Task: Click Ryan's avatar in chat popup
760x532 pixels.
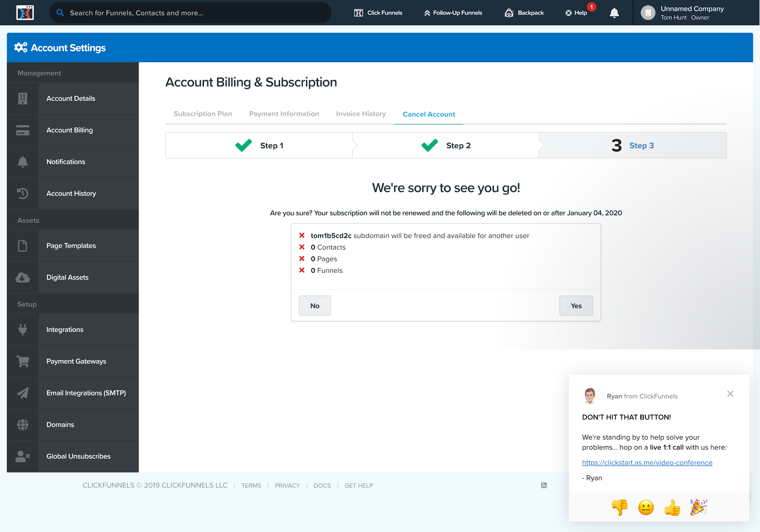Action: coord(590,396)
